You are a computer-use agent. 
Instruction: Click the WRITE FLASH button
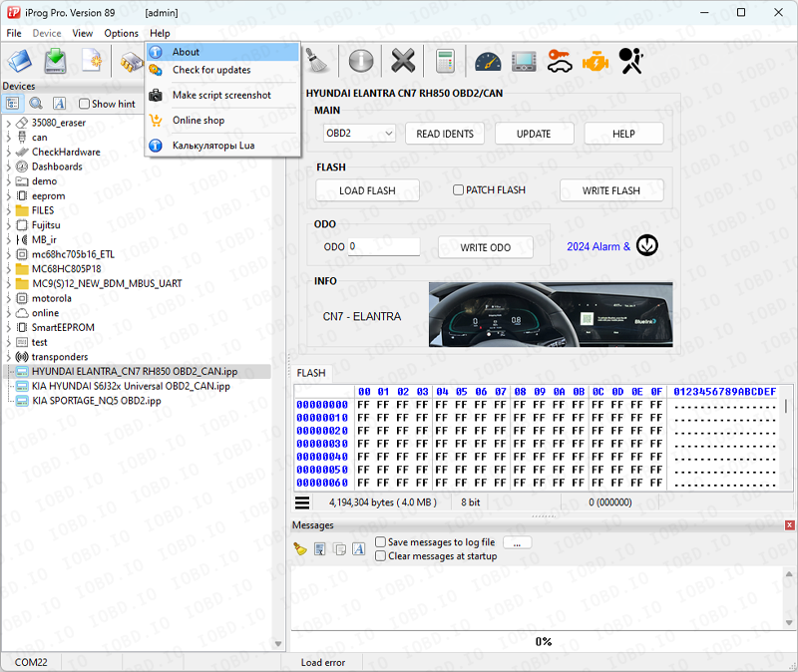(611, 190)
